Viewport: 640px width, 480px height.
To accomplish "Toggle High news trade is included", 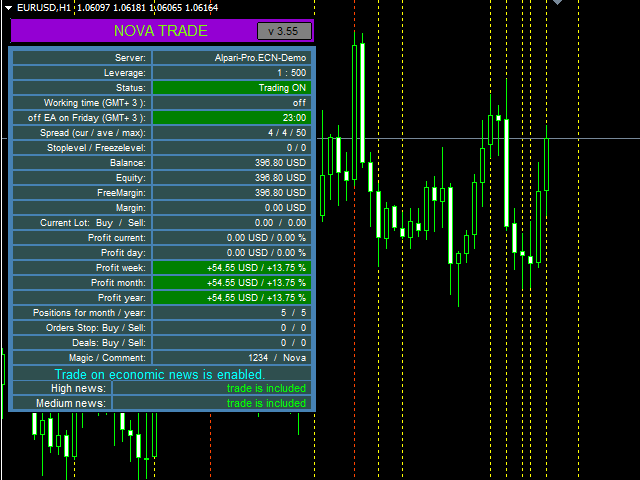I will pos(212,388).
